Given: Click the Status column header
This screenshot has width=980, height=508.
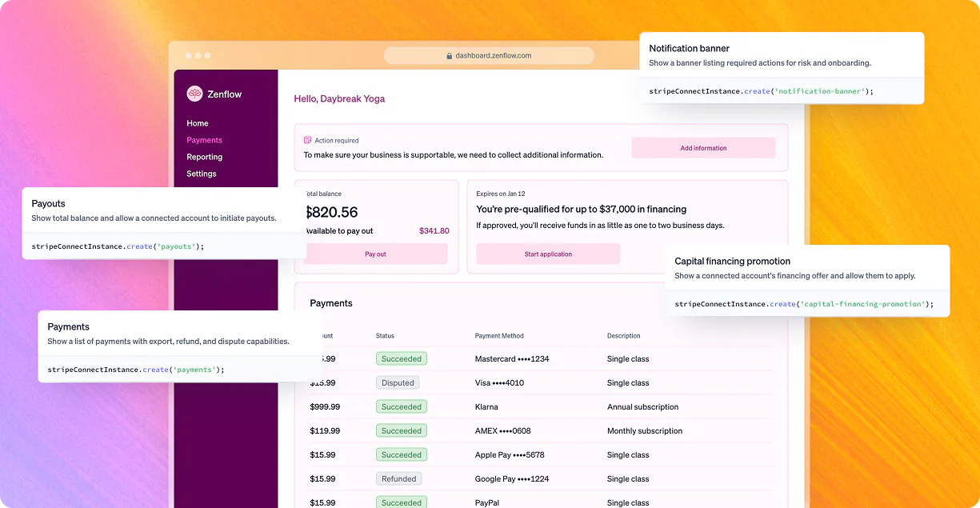Looking at the screenshot, I should [x=385, y=336].
